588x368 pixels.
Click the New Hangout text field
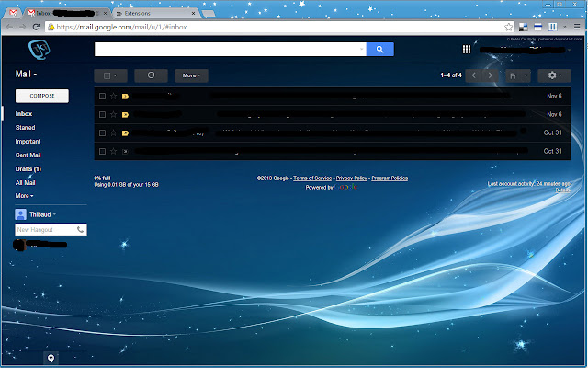pyautogui.click(x=45, y=229)
